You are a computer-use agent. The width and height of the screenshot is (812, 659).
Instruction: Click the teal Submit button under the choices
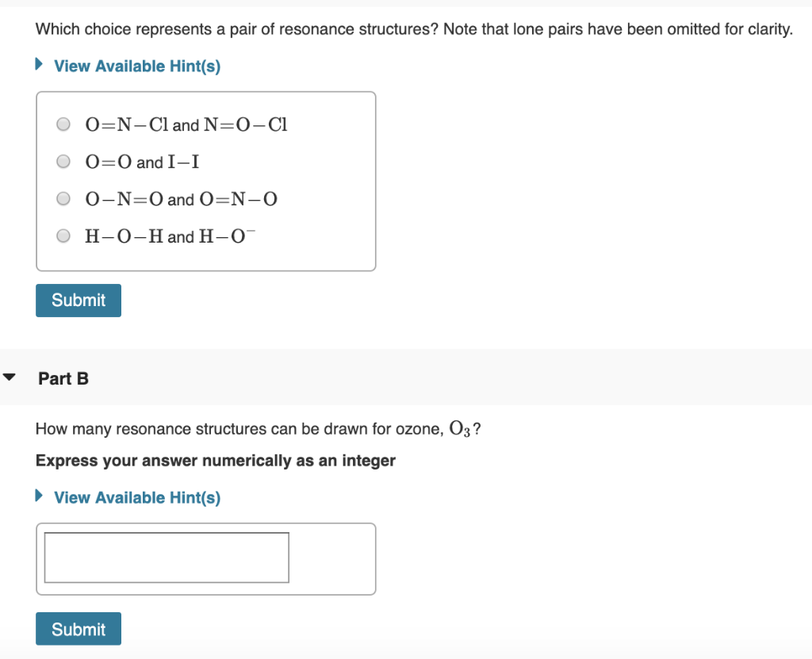point(78,300)
